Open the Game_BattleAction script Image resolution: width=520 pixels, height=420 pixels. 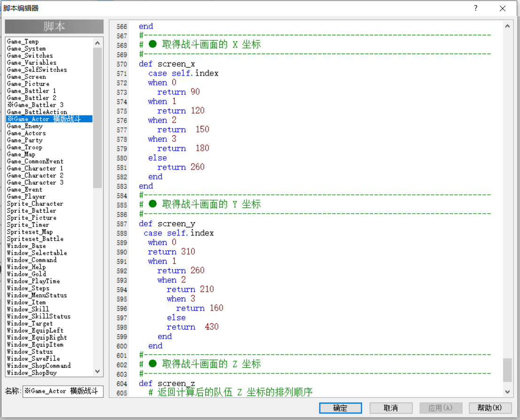pyautogui.click(x=37, y=112)
